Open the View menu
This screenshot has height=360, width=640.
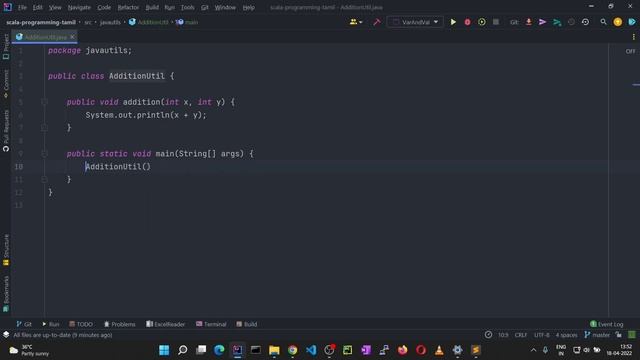coord(55,7)
